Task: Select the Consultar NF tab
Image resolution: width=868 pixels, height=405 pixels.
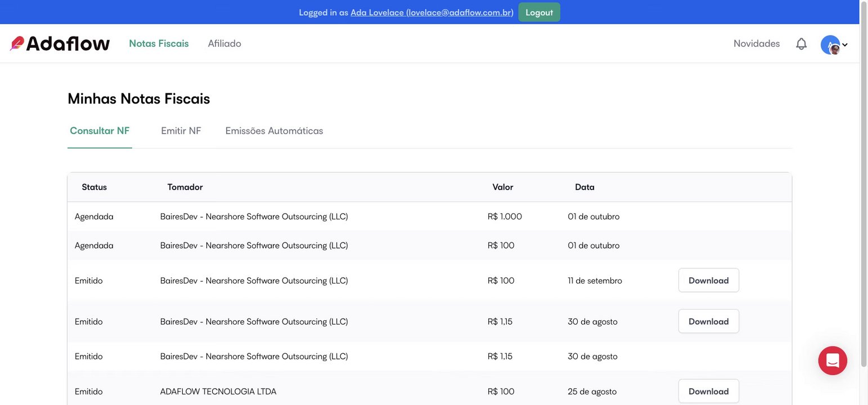Action: pyautogui.click(x=100, y=131)
